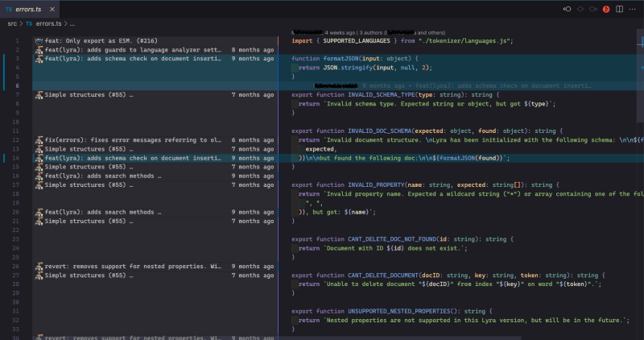Viewport: 644px width, 340px height.
Task: Click author avatar on blame line 17
Action: coord(39,185)
